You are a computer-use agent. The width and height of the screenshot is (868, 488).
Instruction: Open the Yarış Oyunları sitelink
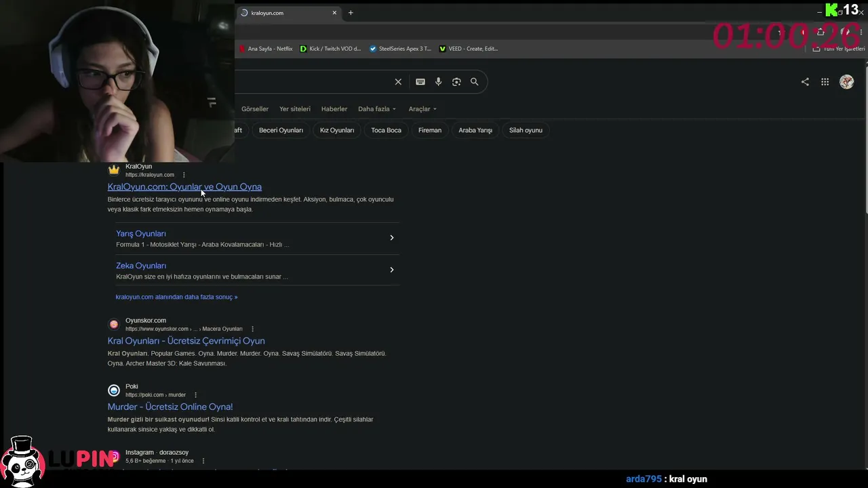(x=141, y=234)
